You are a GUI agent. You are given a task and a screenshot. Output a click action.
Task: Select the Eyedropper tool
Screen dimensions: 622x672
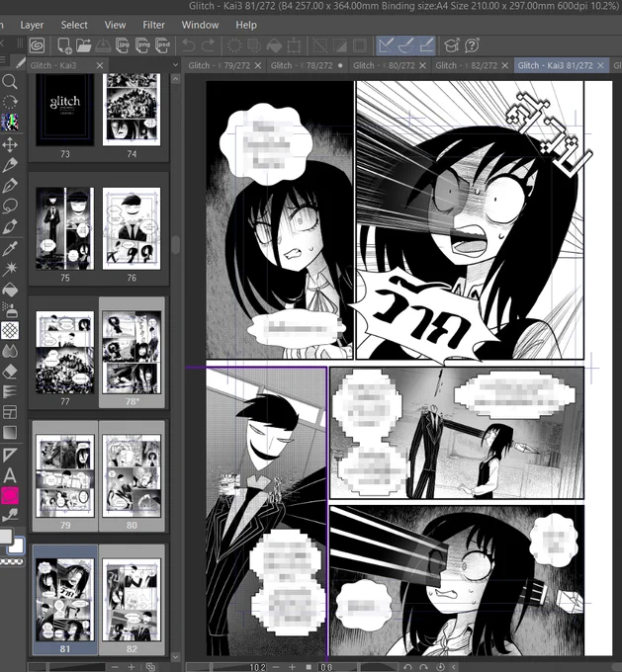click(10, 248)
